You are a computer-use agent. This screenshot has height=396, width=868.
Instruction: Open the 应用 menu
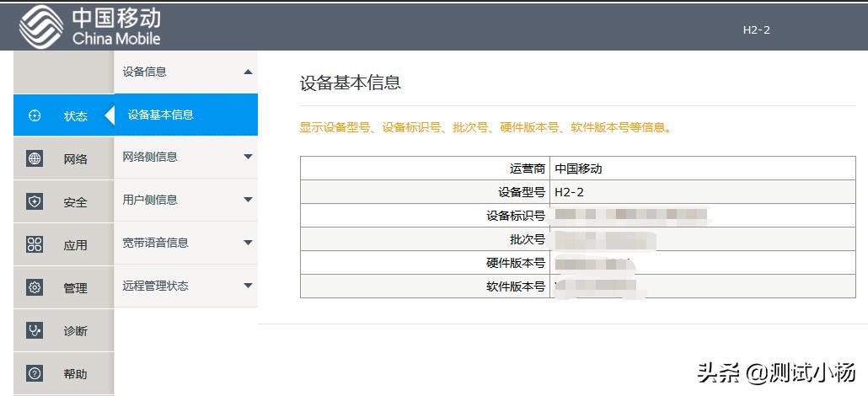64,244
